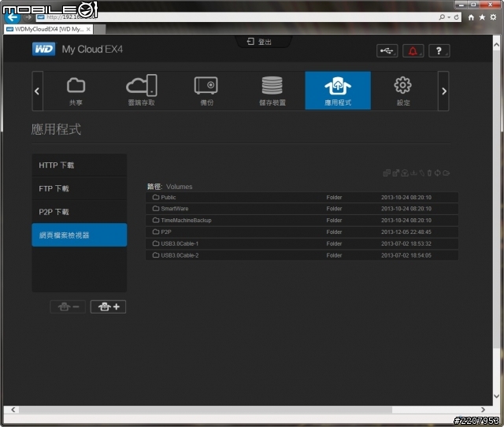Click the date 2013-12-05 22:48:45

pyautogui.click(x=406, y=232)
